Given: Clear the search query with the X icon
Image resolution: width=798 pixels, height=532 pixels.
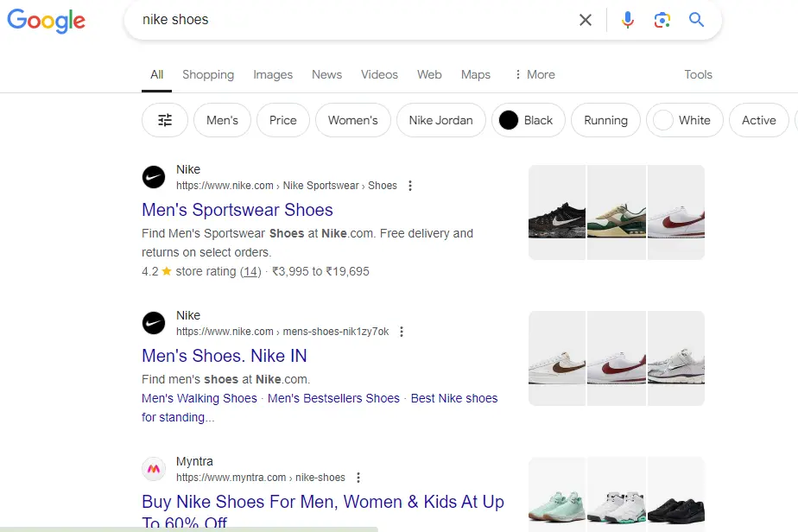Looking at the screenshot, I should point(585,19).
